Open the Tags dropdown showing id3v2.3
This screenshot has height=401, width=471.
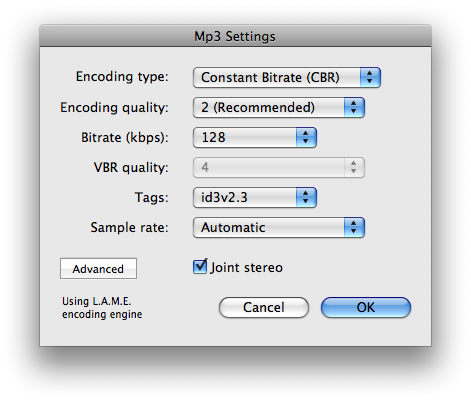(255, 197)
